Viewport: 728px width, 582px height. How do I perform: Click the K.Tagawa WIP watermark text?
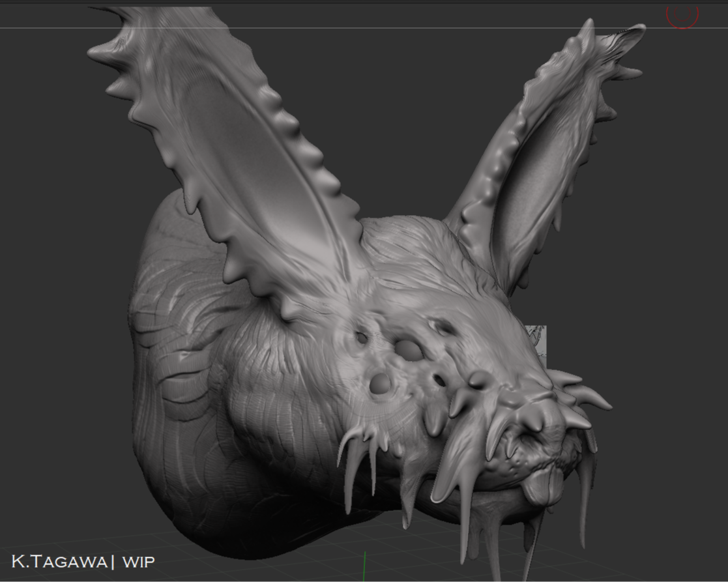(x=83, y=560)
